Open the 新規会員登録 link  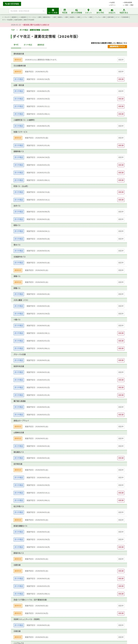128,2
